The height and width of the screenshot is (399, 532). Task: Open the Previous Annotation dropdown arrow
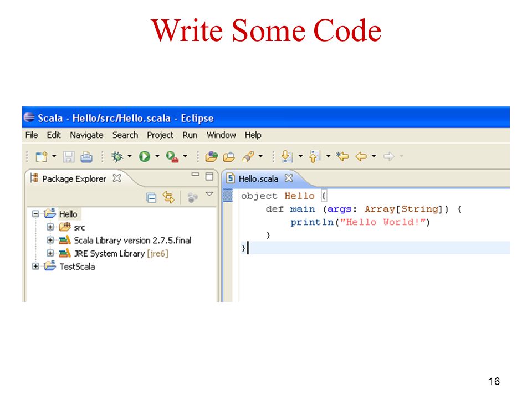click(x=328, y=156)
